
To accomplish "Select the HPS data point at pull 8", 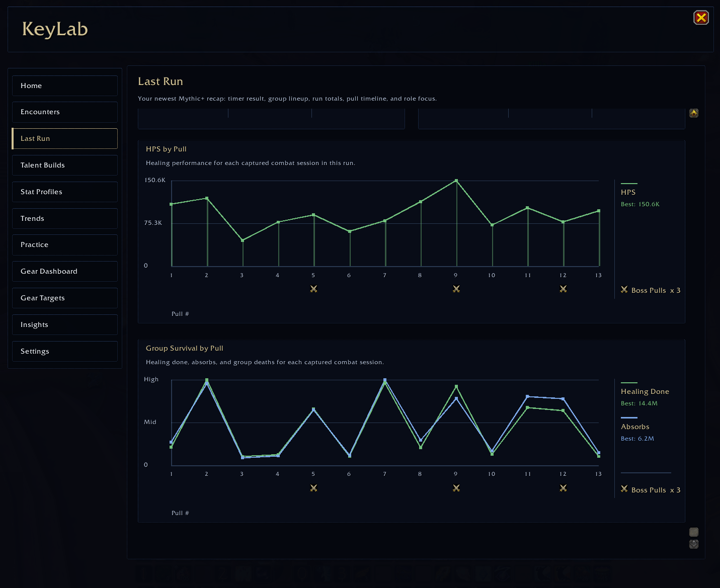I will [x=421, y=202].
